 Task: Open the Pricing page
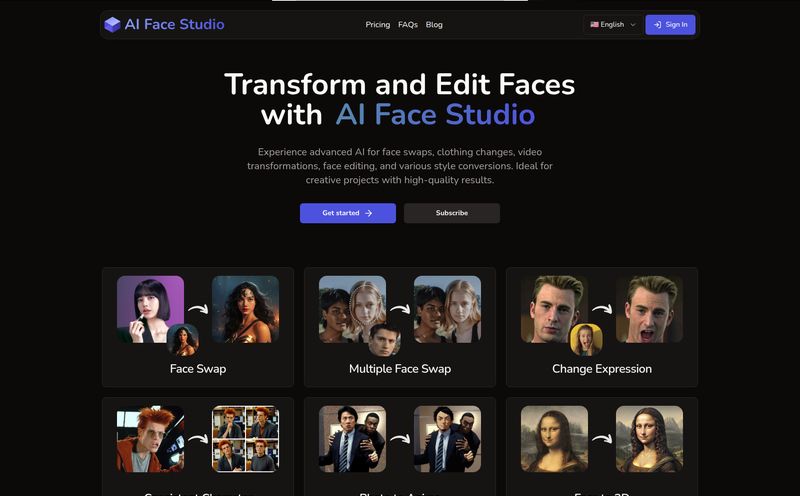[x=378, y=24]
